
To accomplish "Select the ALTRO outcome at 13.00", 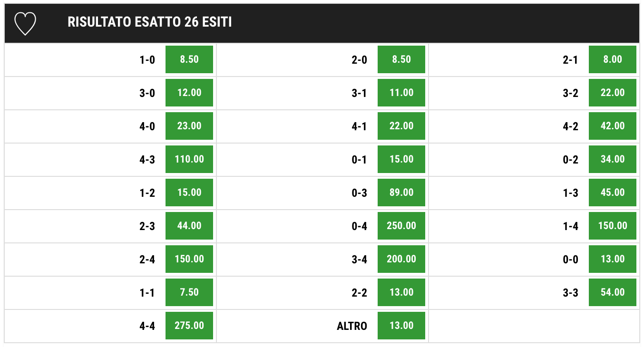I will coord(401,326).
